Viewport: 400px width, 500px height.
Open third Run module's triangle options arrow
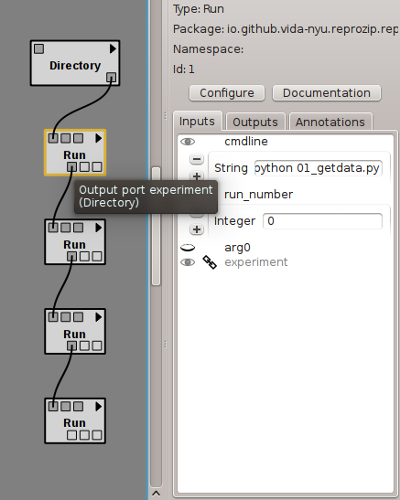point(98,317)
